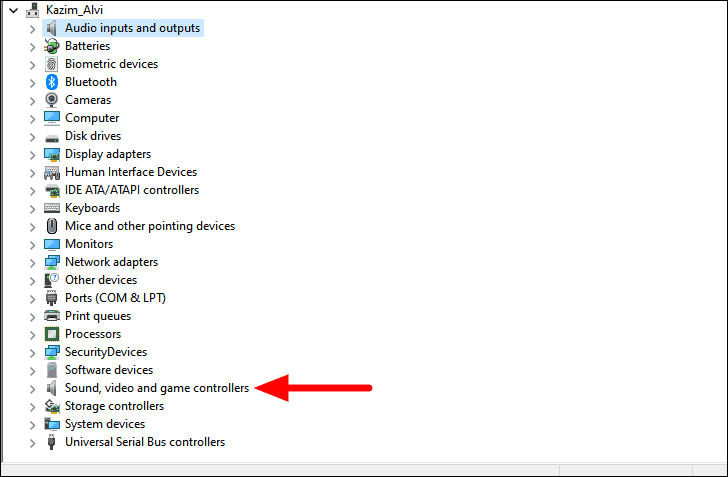
Task: Expand the Display adapters node
Action: pyautogui.click(x=32, y=155)
